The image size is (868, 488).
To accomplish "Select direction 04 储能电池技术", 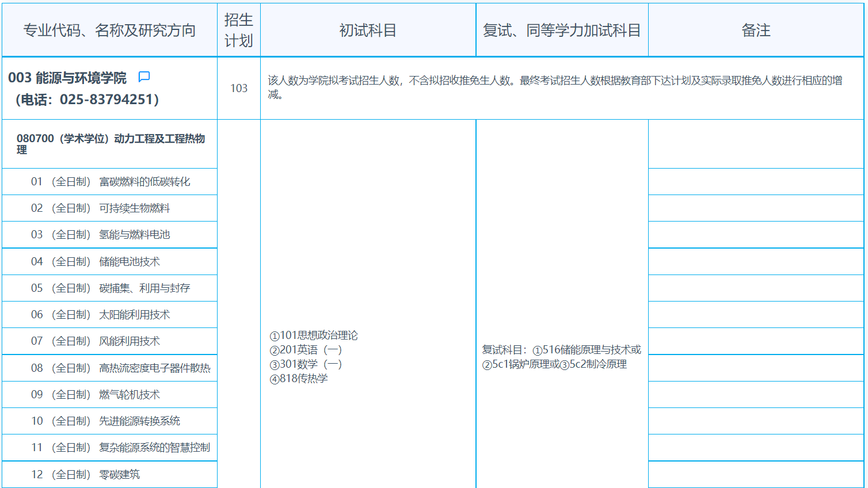I will pos(110,262).
